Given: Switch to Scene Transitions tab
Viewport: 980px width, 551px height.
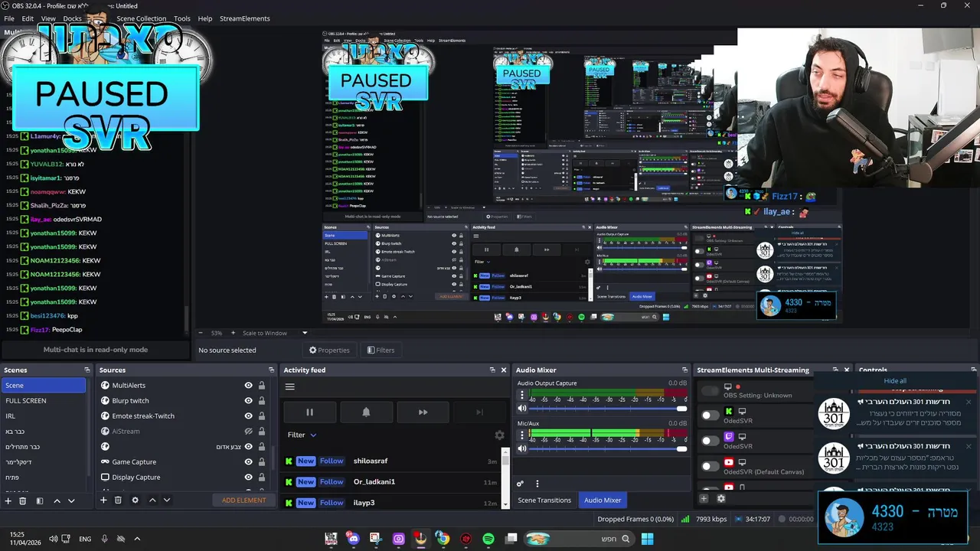Looking at the screenshot, I should (544, 500).
